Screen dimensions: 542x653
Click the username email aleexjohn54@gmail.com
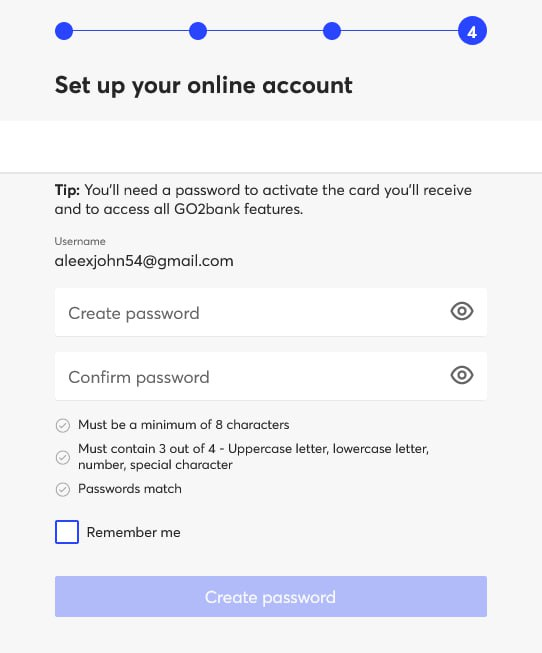point(144,261)
